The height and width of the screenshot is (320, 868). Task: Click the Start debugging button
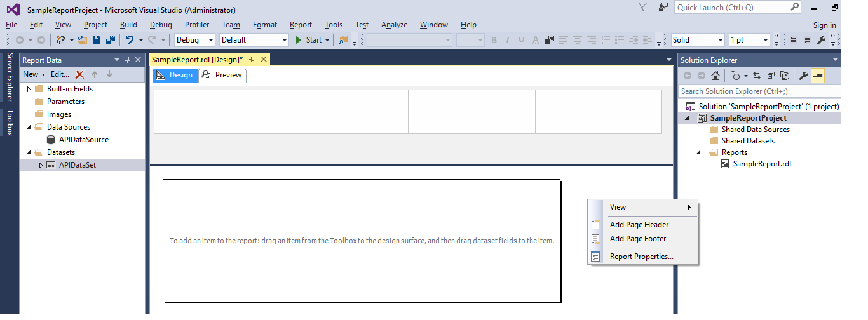click(309, 40)
